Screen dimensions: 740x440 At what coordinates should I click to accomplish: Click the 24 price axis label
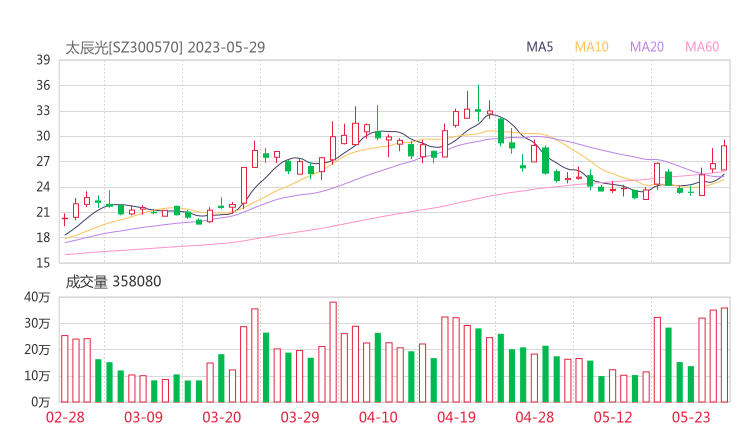pos(43,187)
